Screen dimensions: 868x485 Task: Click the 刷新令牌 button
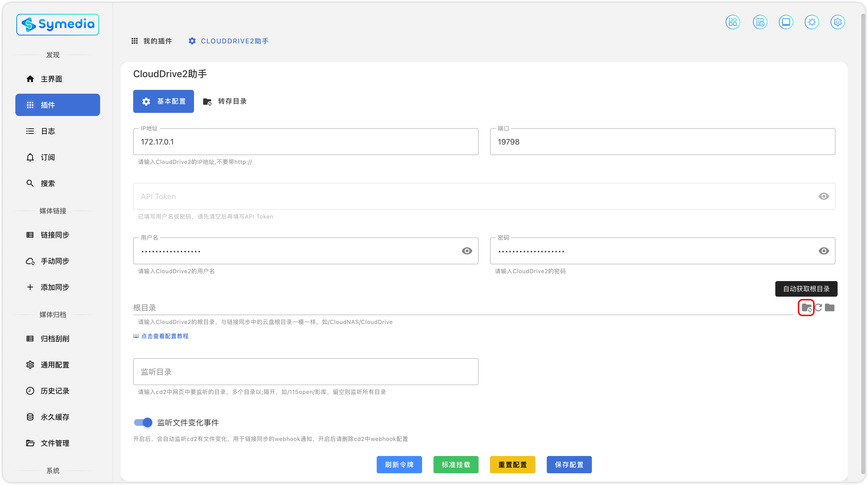tap(399, 464)
